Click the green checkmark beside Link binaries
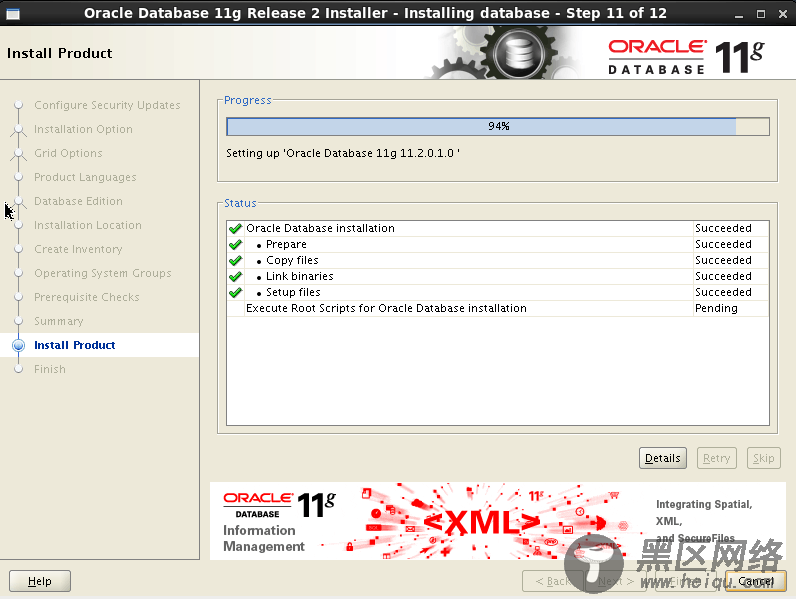Viewport: 796px width, 599px height. tap(236, 277)
